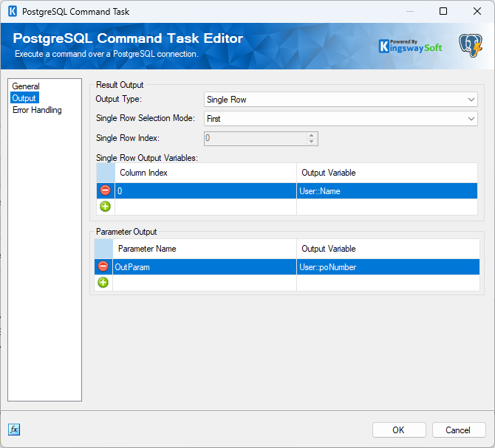Open the fx expression editor icon
The height and width of the screenshot is (448, 495).
[x=14, y=429]
